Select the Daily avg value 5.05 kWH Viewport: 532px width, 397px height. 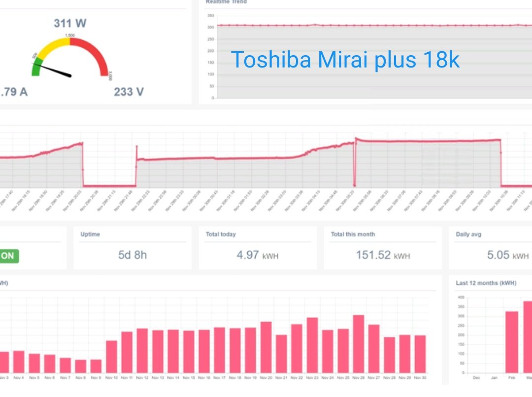pyautogui.click(x=508, y=255)
